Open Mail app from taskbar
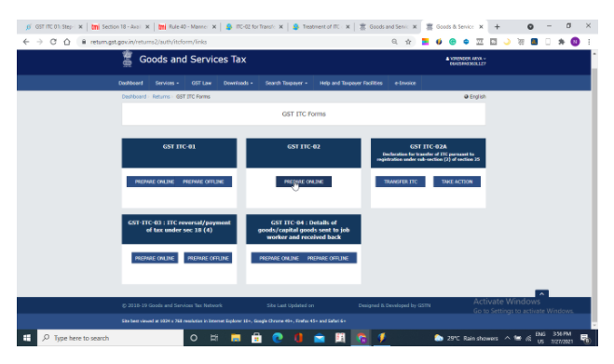This screenshot has height=364, width=614. coord(320,338)
